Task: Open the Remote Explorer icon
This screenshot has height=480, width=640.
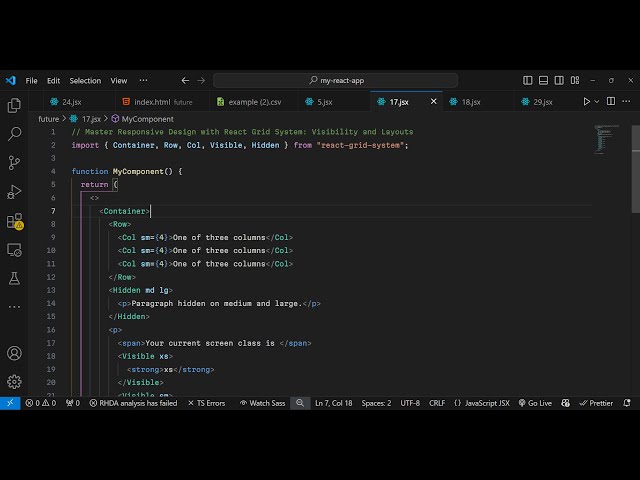Action: click(x=14, y=250)
